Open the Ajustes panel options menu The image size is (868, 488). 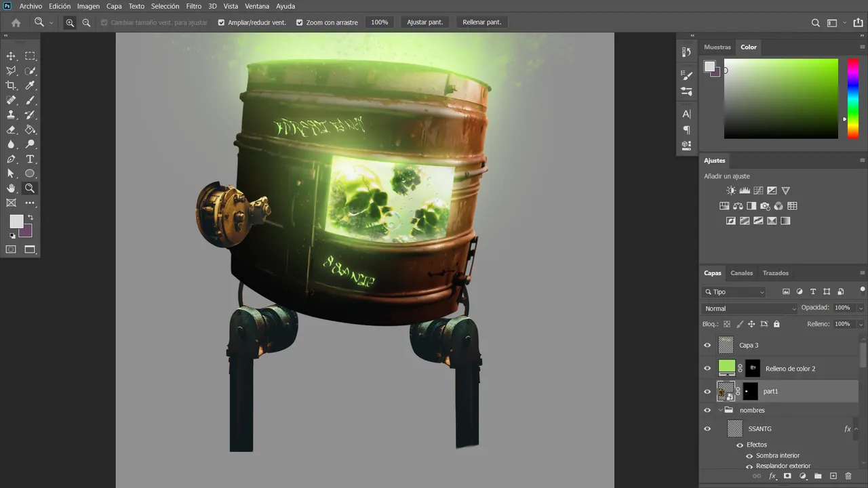click(863, 161)
